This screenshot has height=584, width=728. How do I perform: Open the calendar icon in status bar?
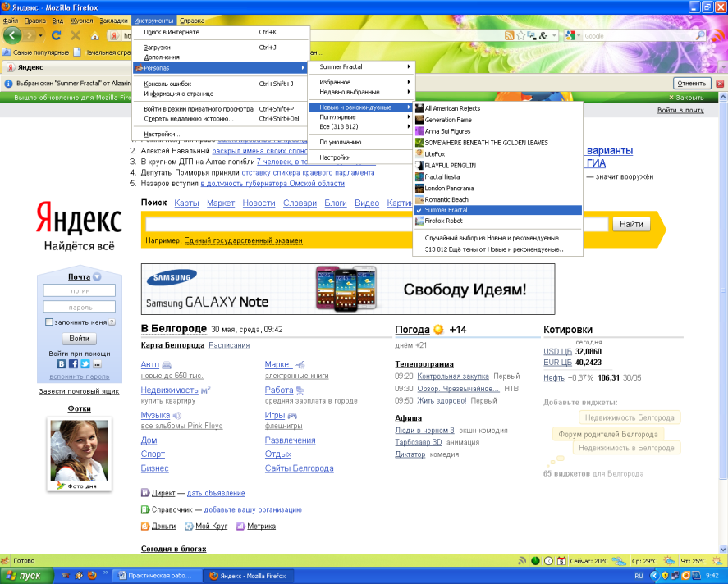tap(561, 561)
